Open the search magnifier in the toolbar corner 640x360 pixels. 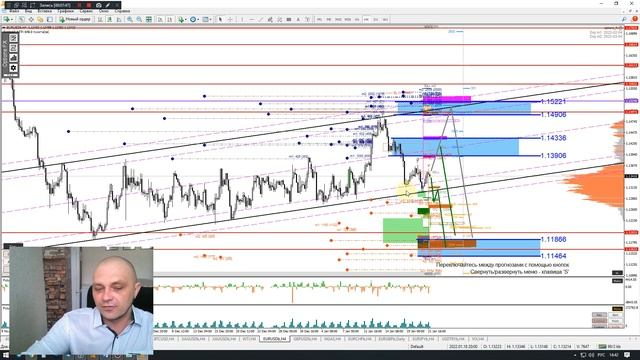[624, 19]
